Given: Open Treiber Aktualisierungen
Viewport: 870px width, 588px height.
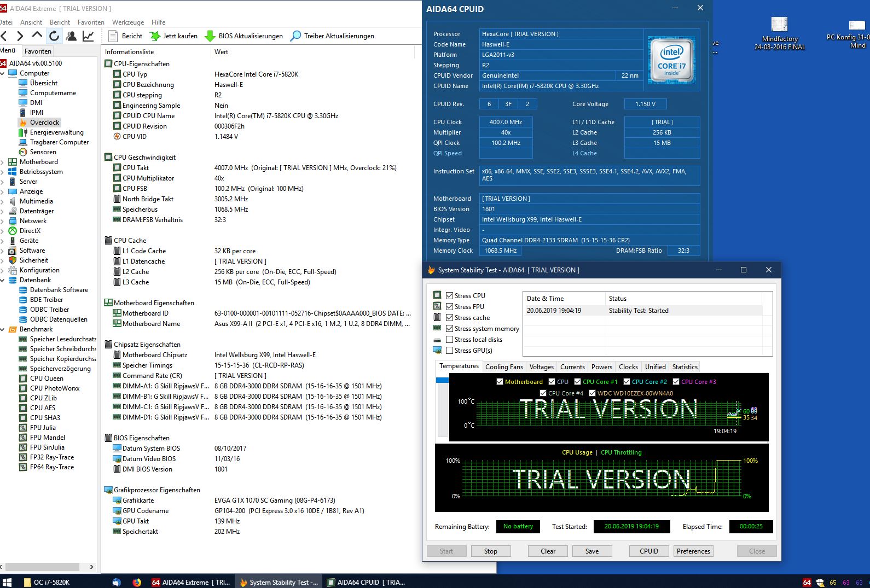Looking at the screenshot, I should point(333,36).
